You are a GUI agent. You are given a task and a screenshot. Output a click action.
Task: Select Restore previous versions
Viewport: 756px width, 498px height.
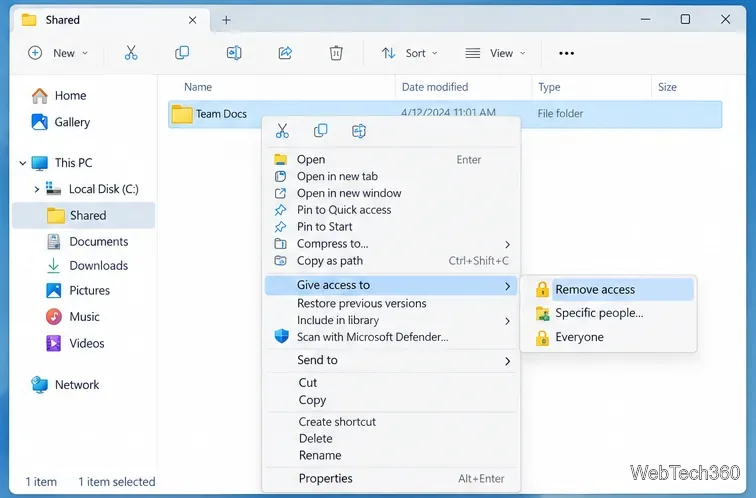(x=392, y=304)
